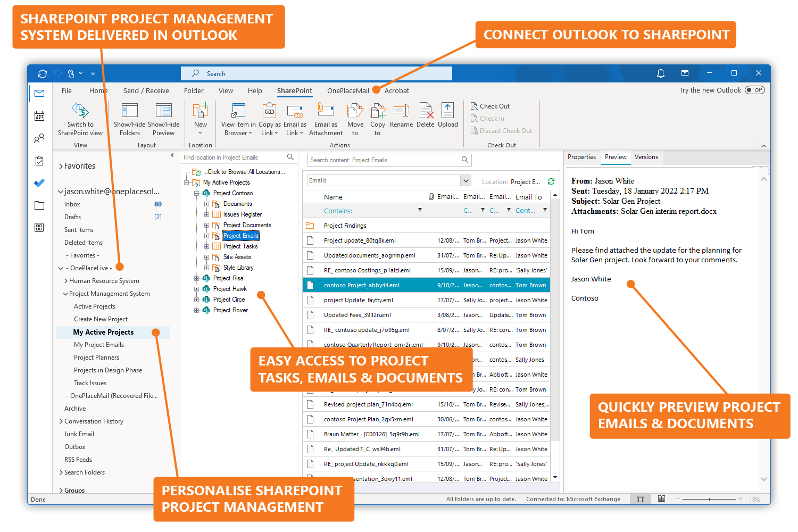Click the Check In button
This screenshot has width=798, height=532.
pos(487,118)
